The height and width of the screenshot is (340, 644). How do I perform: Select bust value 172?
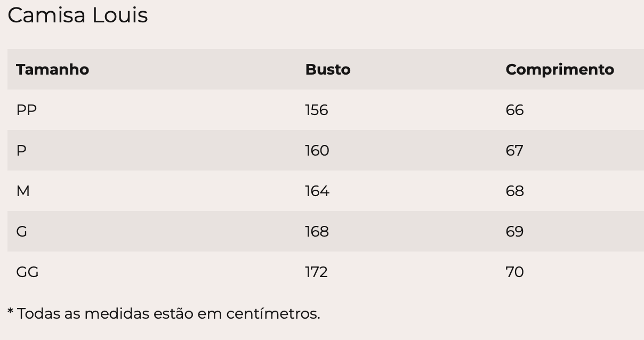click(317, 272)
